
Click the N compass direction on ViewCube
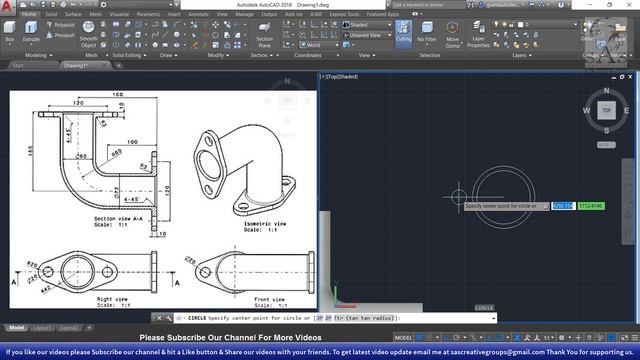tap(606, 91)
